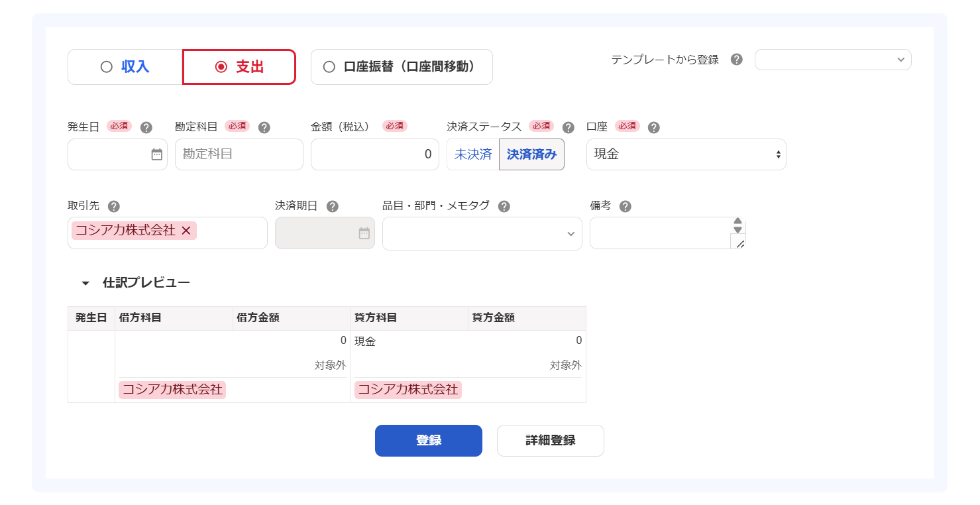Open help icon beside 品目・部門・メモタグ label

click(504, 206)
